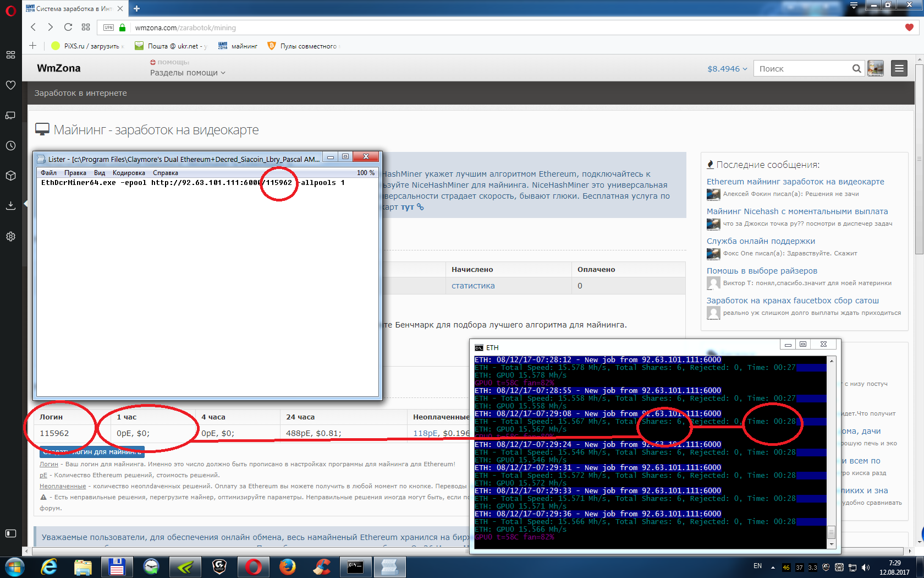The image size is (924, 578).
Task: Click the search magnifier icon on WmZona
Action: pos(856,69)
